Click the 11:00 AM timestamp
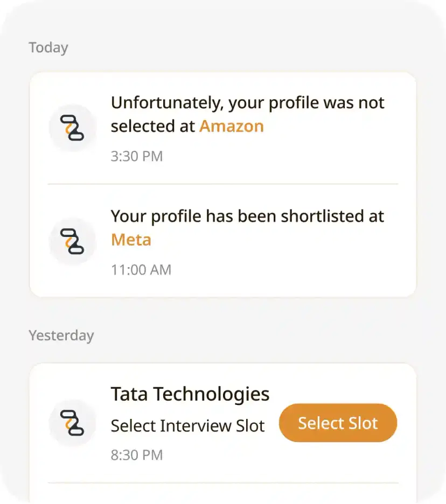 point(141,270)
